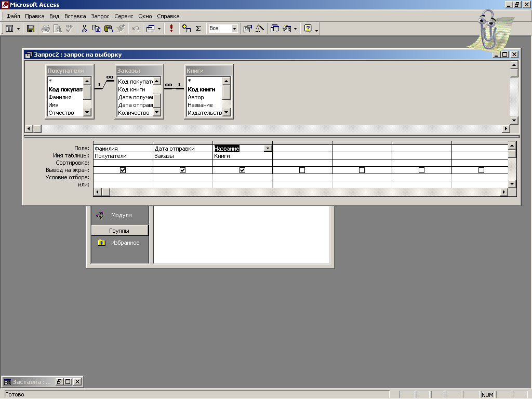Open toolbar options arrow after Help

[316, 30]
